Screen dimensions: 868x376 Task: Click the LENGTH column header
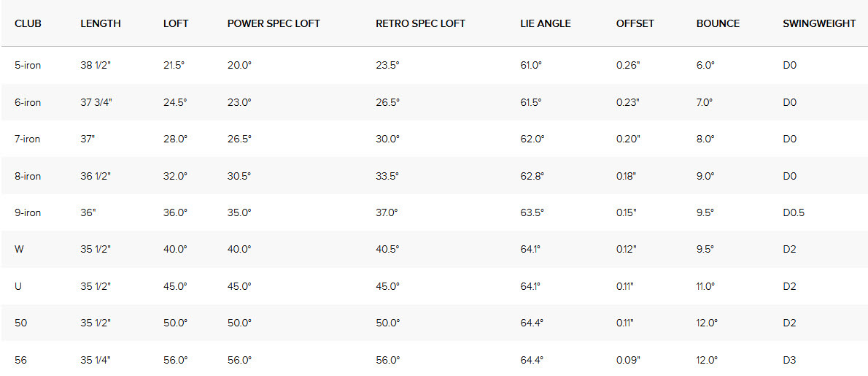[101, 23]
